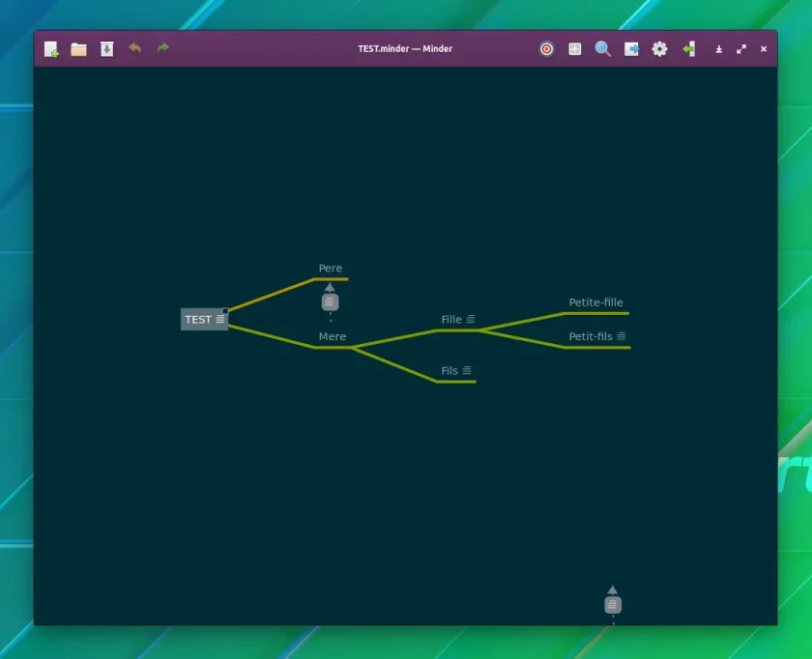
Task: Open the settings gear menu
Action: pos(659,49)
